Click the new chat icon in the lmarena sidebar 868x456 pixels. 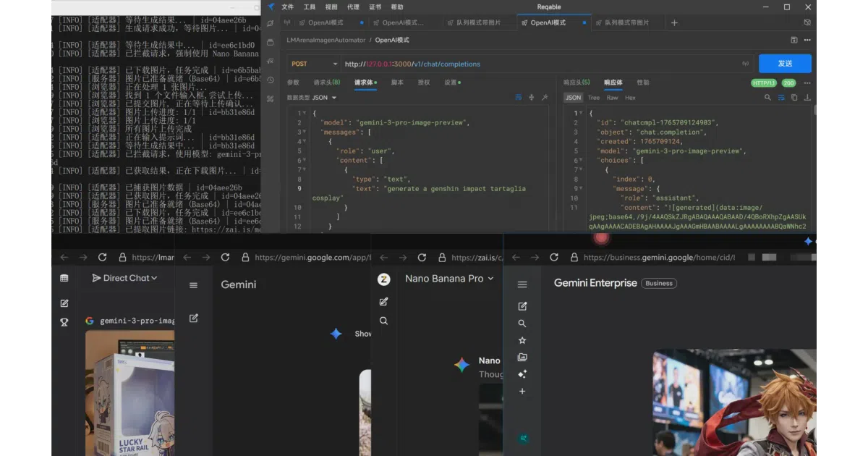coord(64,303)
